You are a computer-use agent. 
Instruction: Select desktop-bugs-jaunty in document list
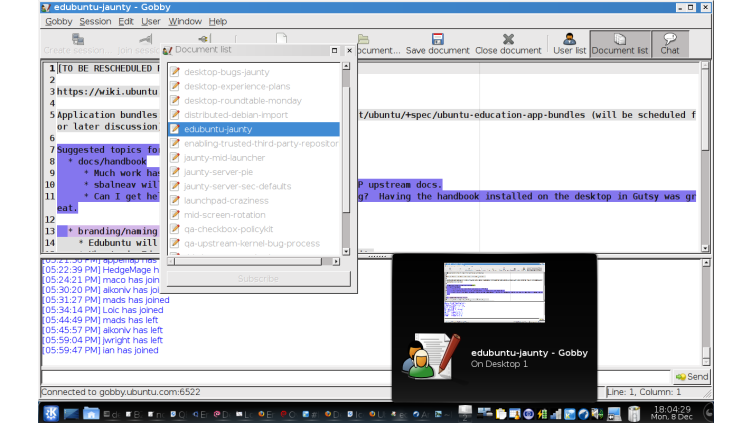click(254, 72)
